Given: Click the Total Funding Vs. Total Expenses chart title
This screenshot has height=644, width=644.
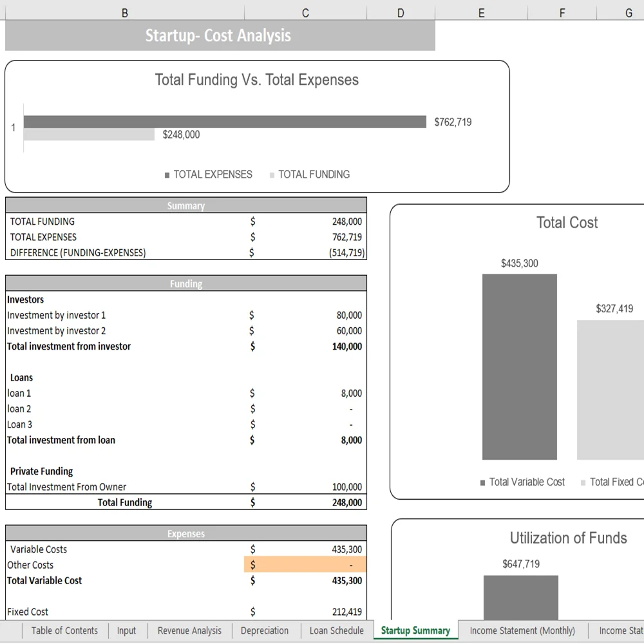Looking at the screenshot, I should (x=256, y=80).
